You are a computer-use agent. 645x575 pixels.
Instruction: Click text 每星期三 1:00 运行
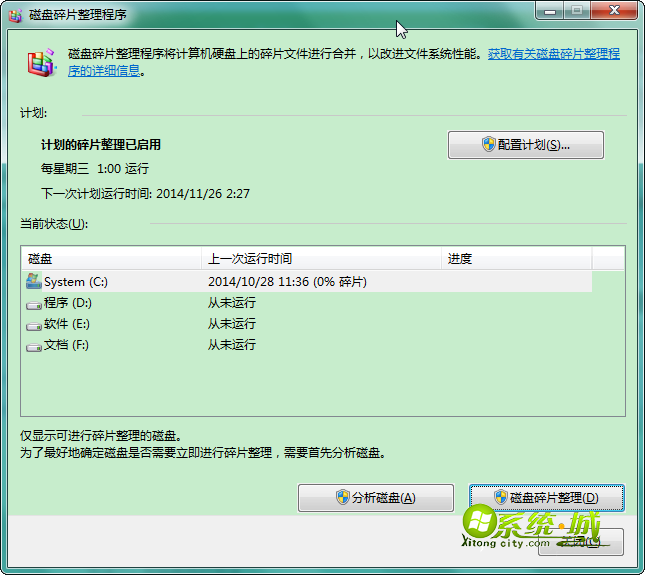pos(95,169)
